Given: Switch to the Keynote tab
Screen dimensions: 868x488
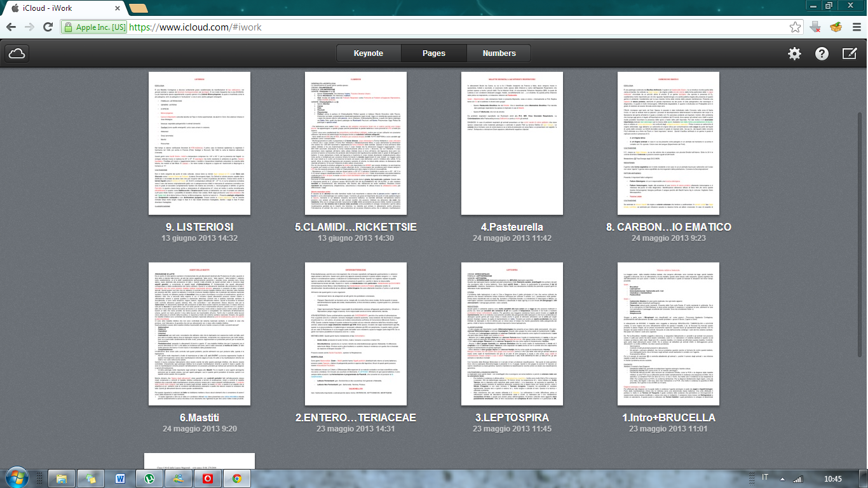Looking at the screenshot, I should pyautogui.click(x=369, y=53).
